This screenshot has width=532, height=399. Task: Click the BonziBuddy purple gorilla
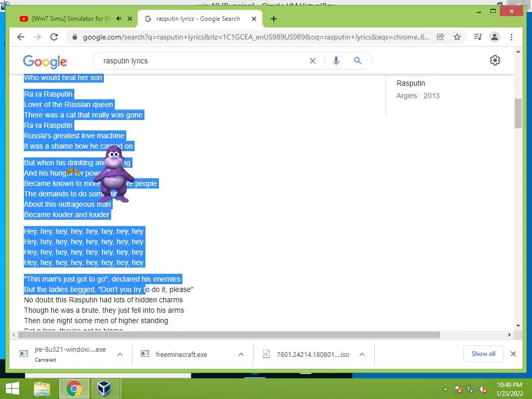[114, 174]
